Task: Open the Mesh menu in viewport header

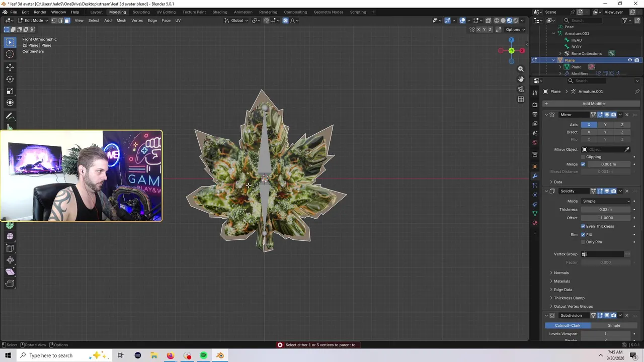Action: pos(121,21)
